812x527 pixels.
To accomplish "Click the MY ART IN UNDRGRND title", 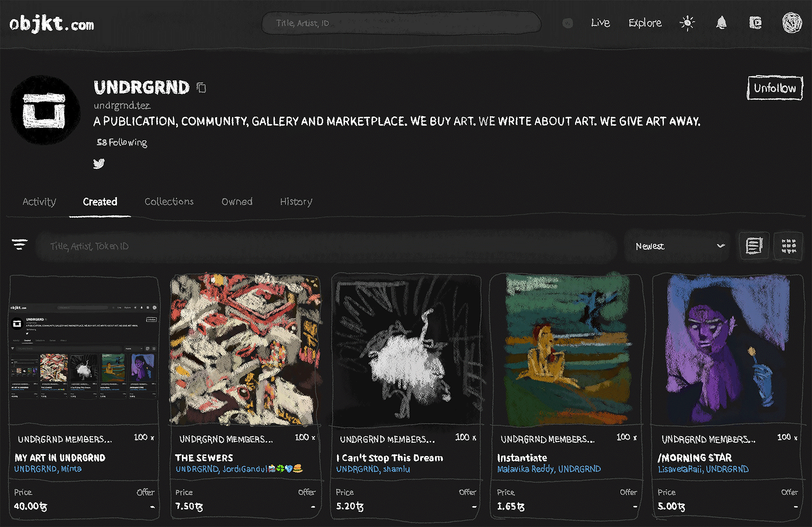I will pos(60,458).
